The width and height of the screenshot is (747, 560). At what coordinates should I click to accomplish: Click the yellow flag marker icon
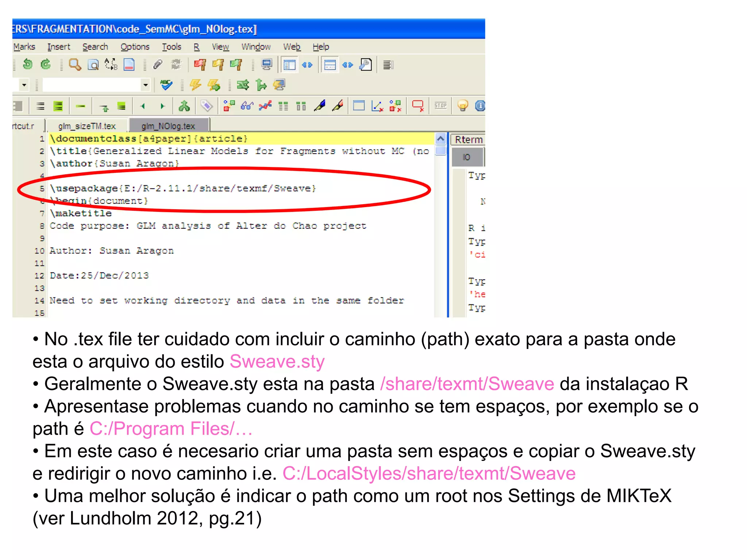point(218,65)
